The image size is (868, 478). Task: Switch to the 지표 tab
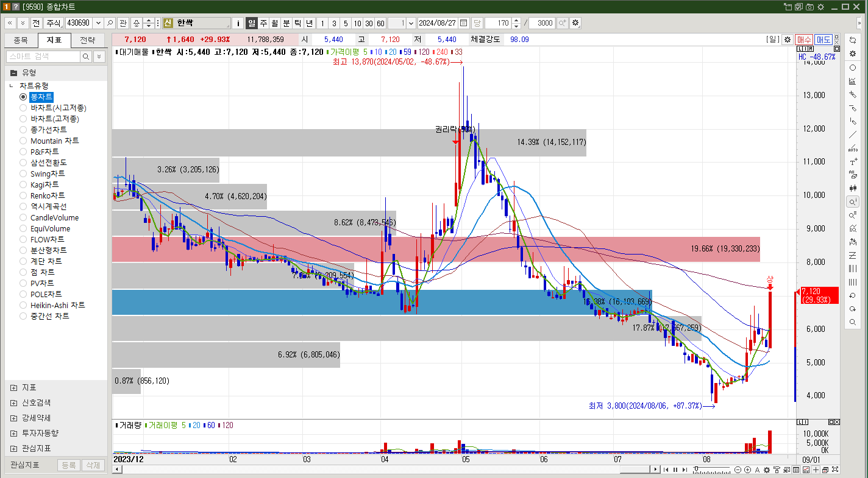click(x=54, y=41)
